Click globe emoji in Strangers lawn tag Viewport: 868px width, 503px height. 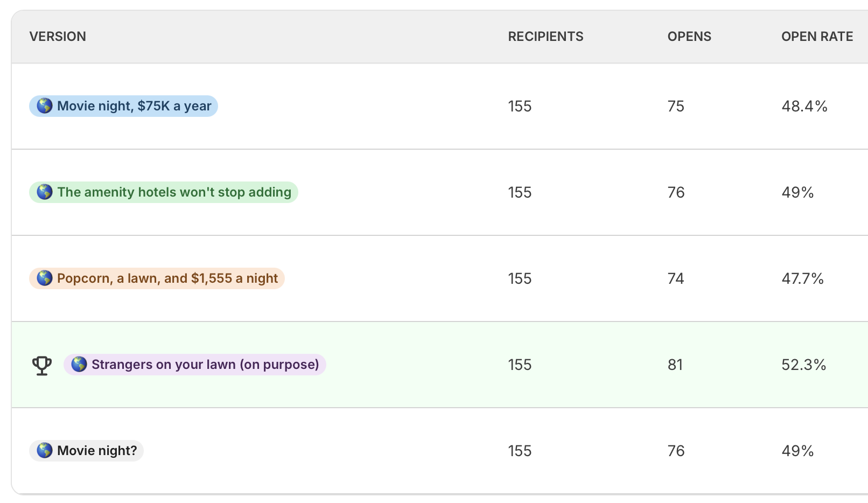(79, 364)
